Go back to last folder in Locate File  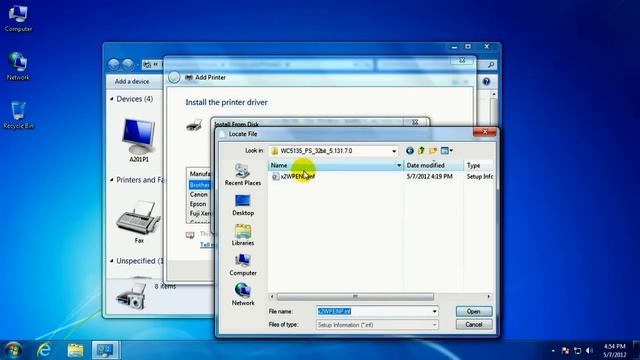click(410, 151)
